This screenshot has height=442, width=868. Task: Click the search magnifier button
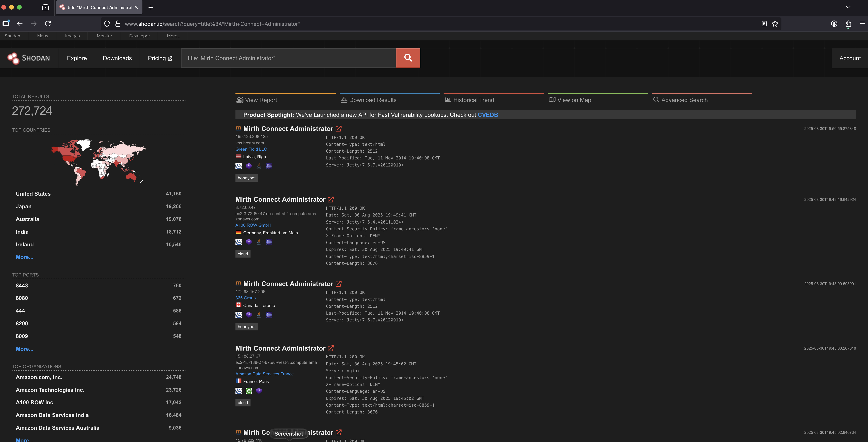(x=408, y=58)
